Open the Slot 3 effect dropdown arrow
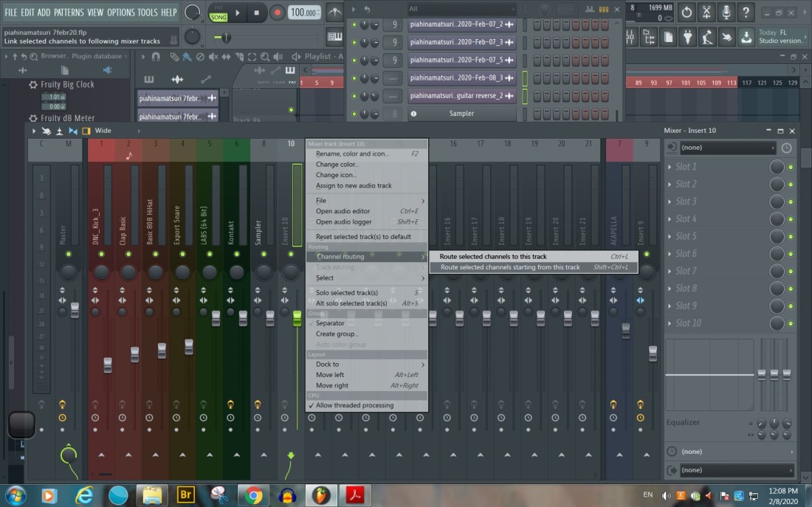This screenshot has width=812, height=507. pyautogui.click(x=669, y=201)
